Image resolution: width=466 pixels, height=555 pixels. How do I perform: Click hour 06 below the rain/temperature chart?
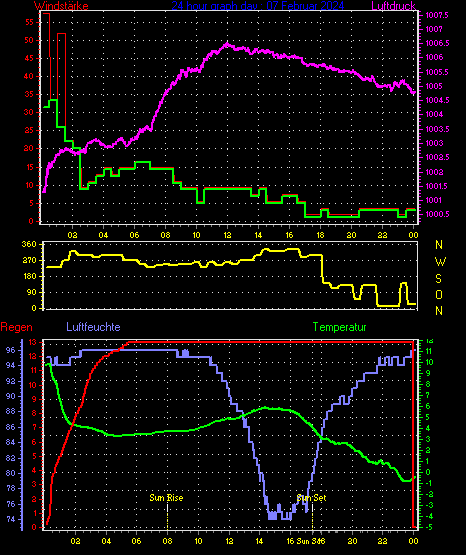tap(137, 541)
